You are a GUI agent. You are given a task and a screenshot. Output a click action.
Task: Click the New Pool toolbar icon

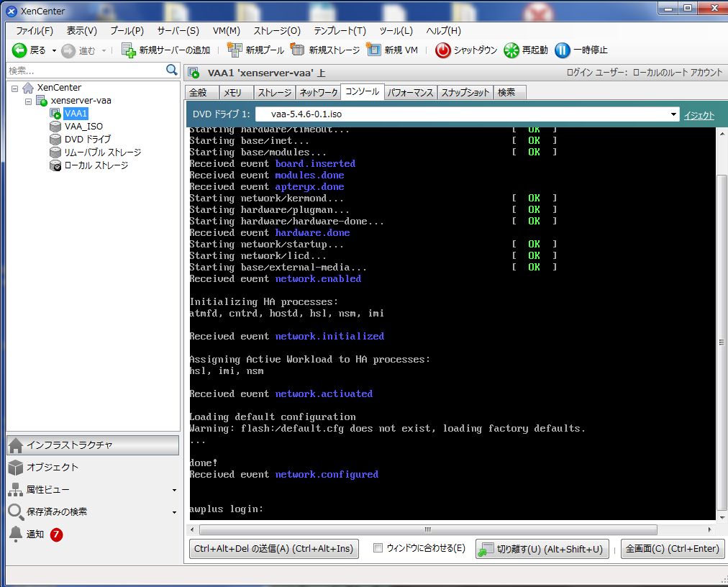235,50
